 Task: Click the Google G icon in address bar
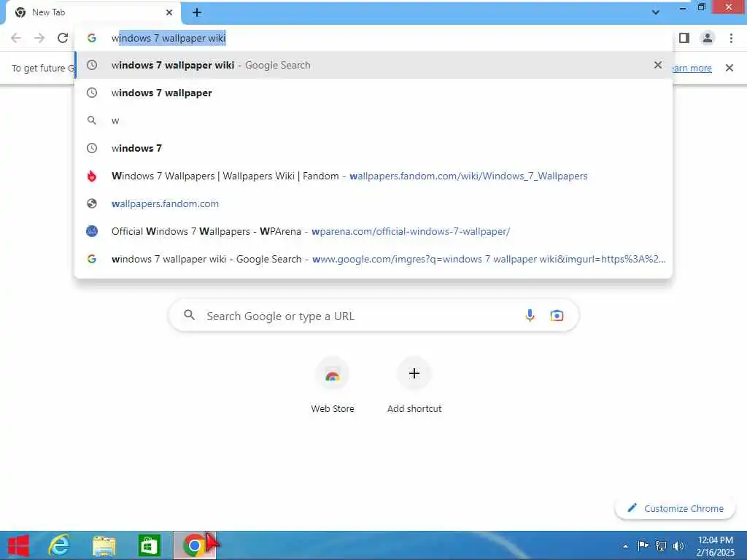[92, 38]
